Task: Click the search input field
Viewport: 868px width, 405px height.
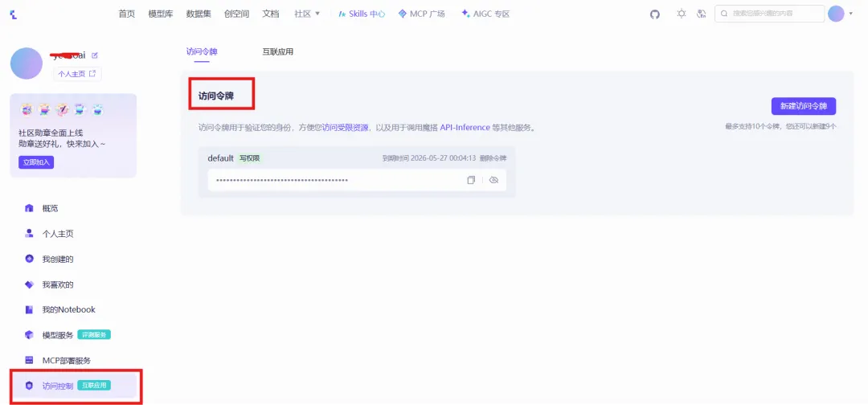Action: point(769,14)
